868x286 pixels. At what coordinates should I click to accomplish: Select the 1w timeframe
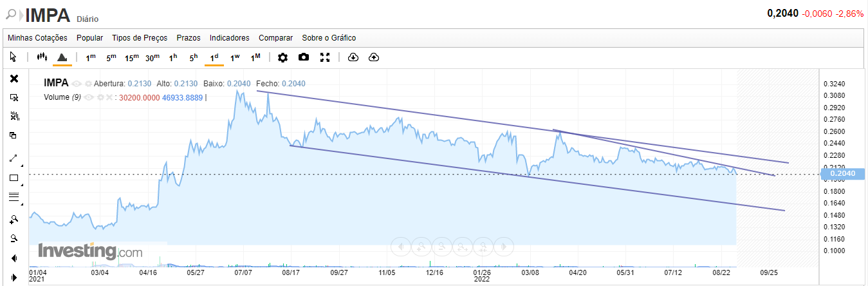coord(235,57)
